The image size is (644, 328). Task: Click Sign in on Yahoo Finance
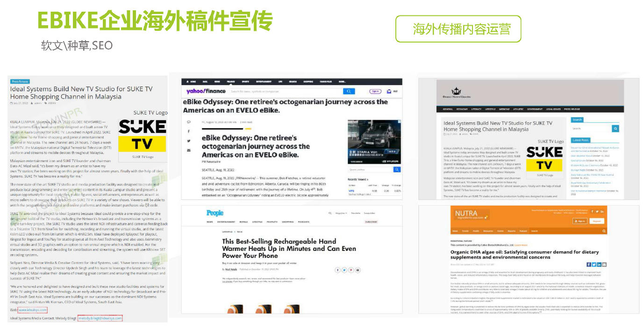pyautogui.click(x=375, y=92)
